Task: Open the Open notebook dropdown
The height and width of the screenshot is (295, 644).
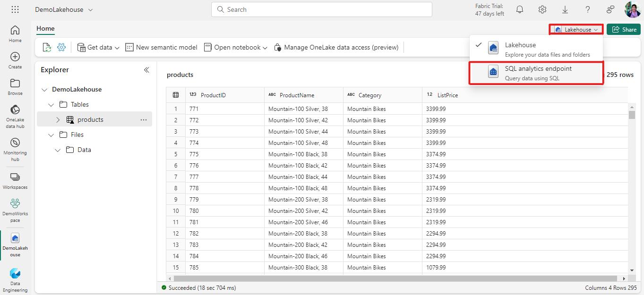Action: point(236,47)
